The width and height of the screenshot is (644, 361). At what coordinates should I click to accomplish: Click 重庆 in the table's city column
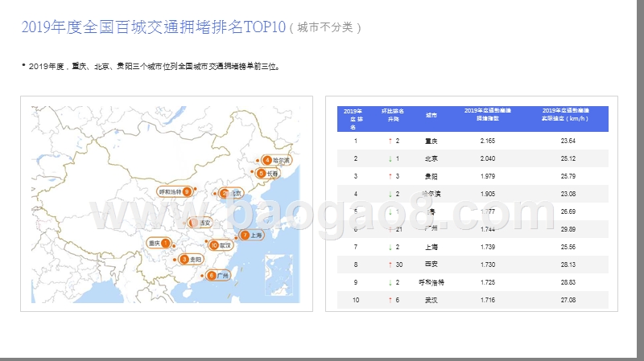point(431,141)
